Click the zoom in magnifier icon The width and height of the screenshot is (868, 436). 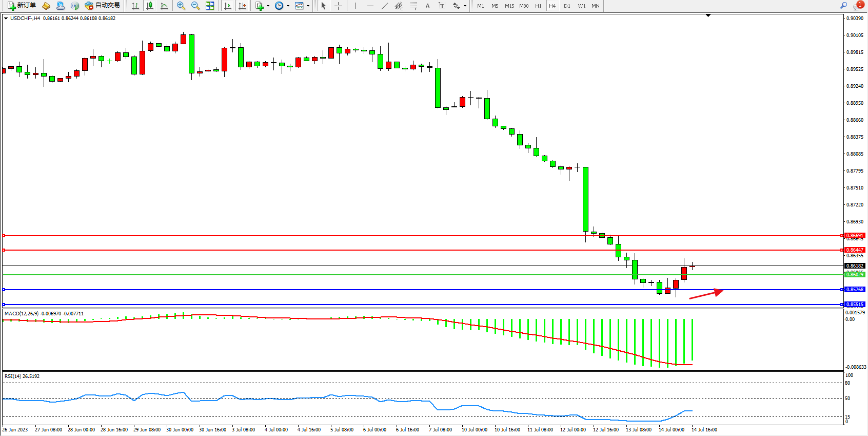click(x=181, y=6)
